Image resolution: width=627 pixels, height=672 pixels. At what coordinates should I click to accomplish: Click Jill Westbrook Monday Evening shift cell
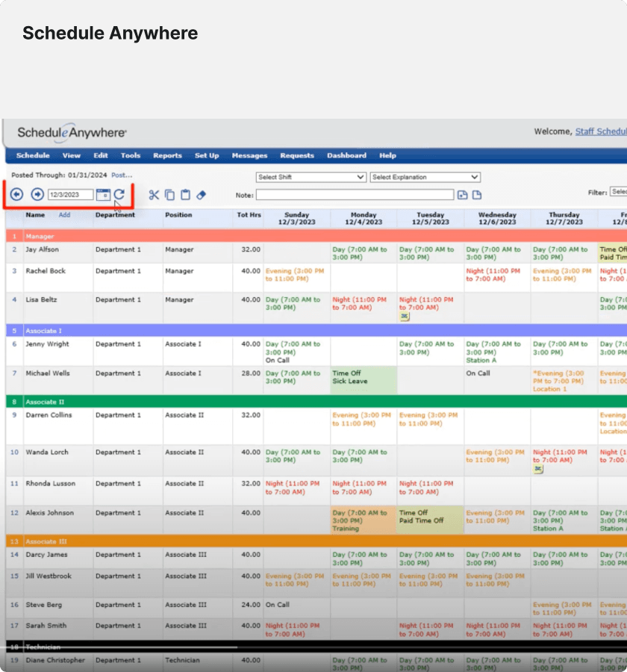364,583
